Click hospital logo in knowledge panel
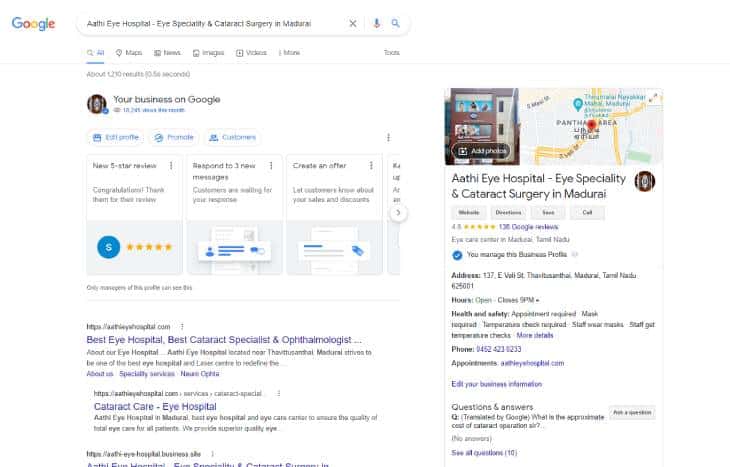The width and height of the screenshot is (730, 467). 645,182
